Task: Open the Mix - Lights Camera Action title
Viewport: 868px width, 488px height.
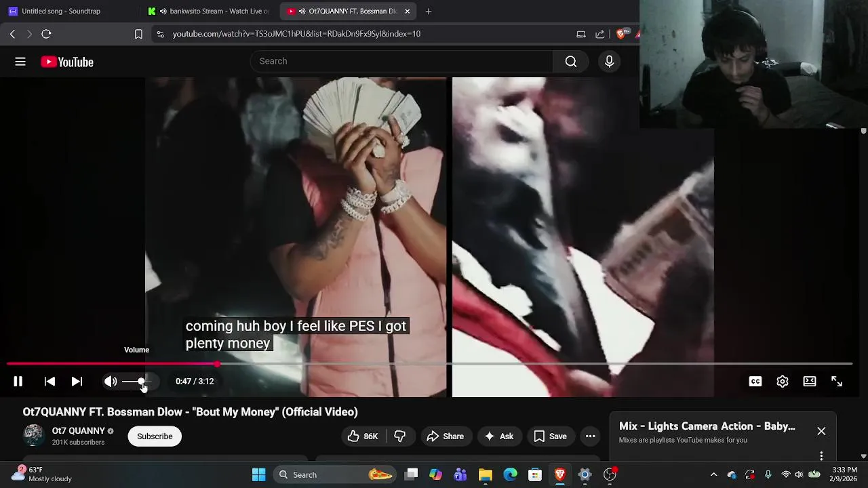Action: click(707, 426)
